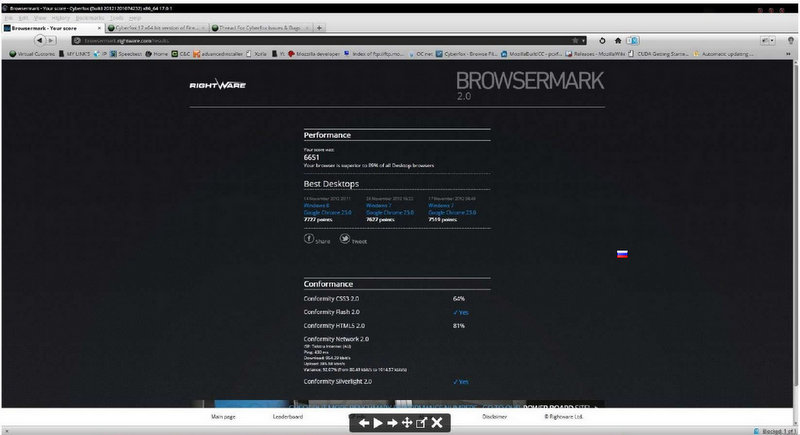Viewport: 800px width, 435px height.
Task: Open the View menu
Action: click(x=40, y=18)
